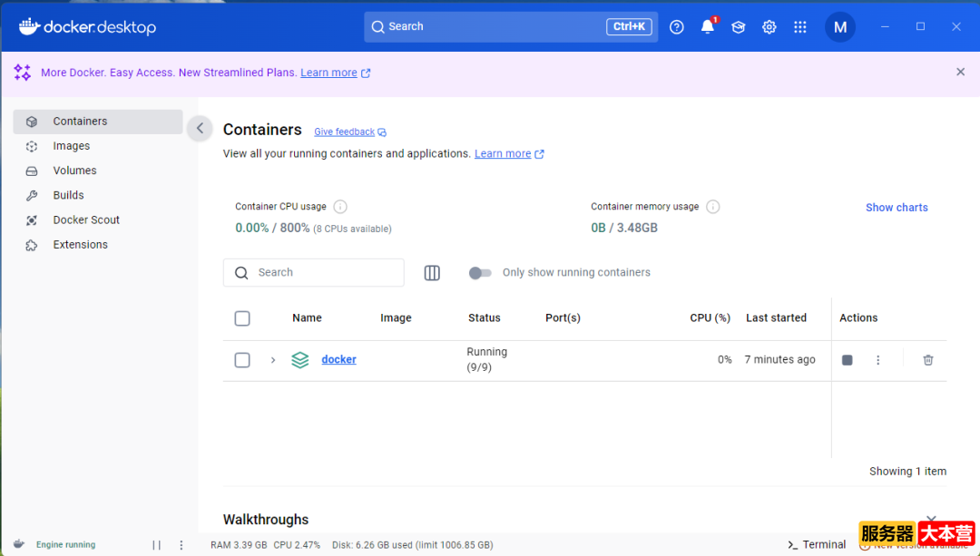980x556 pixels.
Task: Click memory usage info icon
Action: click(x=712, y=207)
